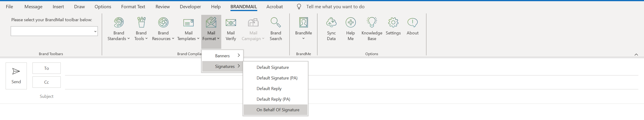The width and height of the screenshot is (644, 120).
Task: Click the Mail Format envelope icon
Action: [x=211, y=22]
